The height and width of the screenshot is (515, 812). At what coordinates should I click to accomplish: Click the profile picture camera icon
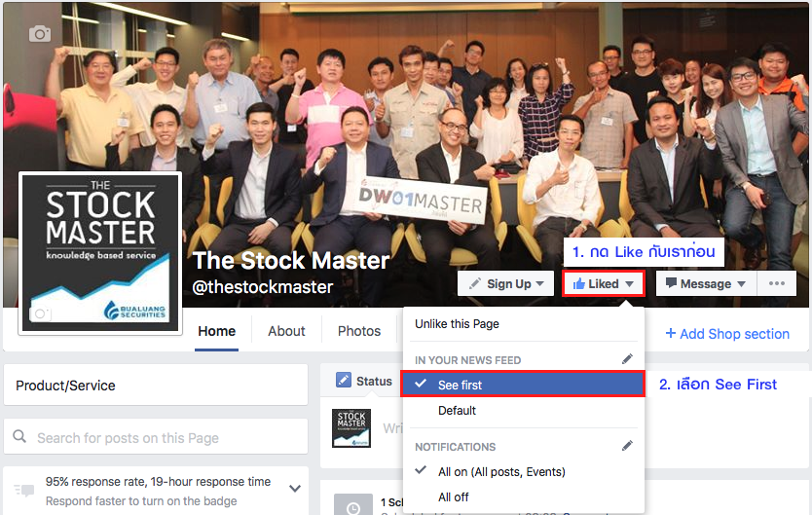point(40,313)
